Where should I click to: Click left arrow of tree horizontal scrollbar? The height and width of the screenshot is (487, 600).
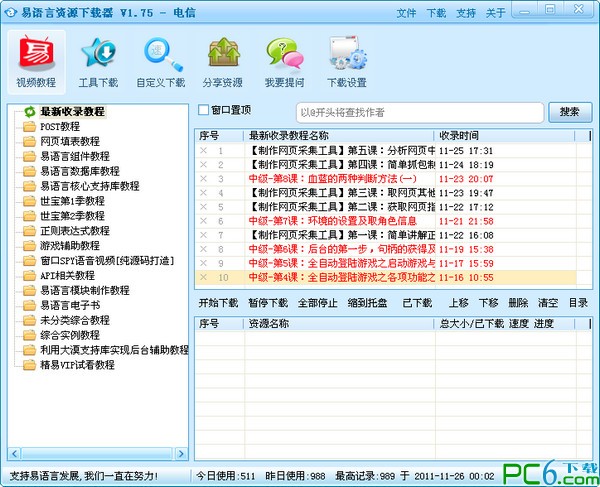pos(14,454)
